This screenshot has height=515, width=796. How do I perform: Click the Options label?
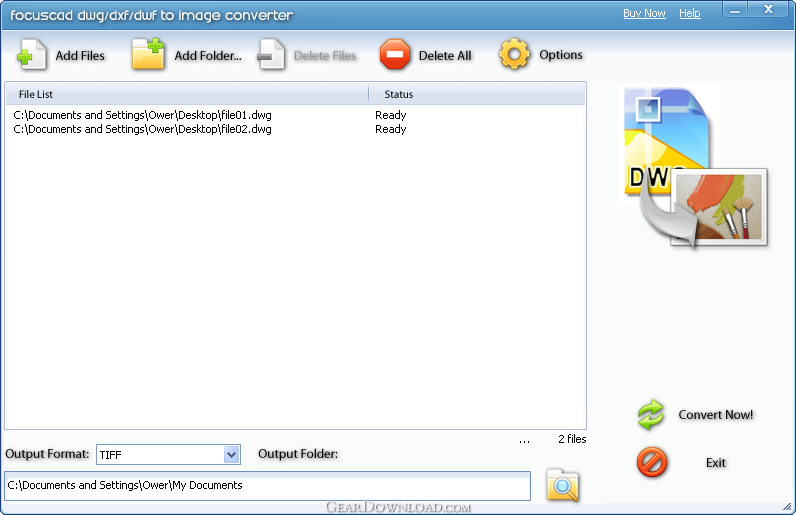[560, 55]
